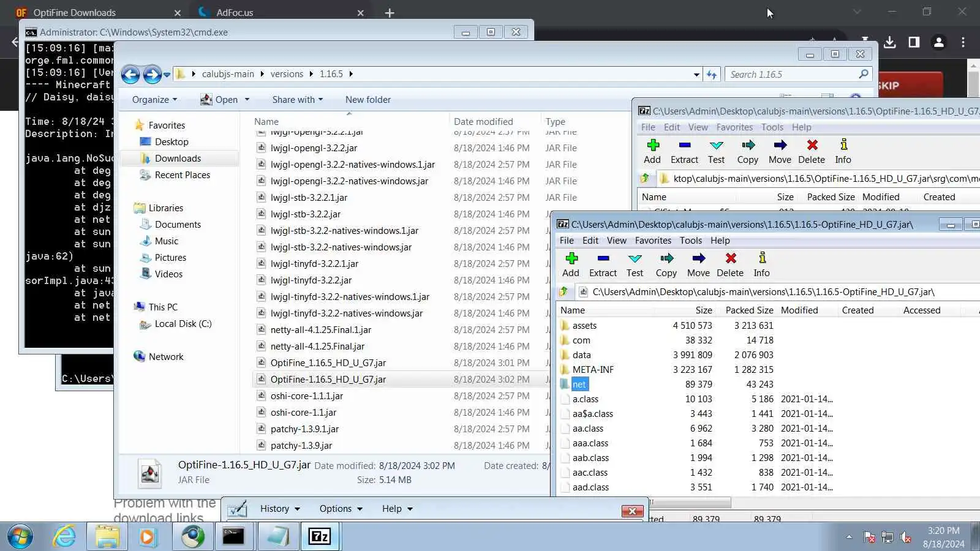The image size is (980, 551).
Task: Select OptiFine_1.16.5_HD_U_G7.jar file
Action: [328, 363]
